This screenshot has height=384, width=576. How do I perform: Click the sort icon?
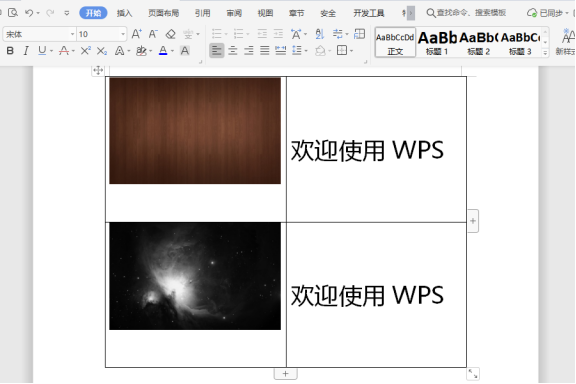(x=320, y=34)
